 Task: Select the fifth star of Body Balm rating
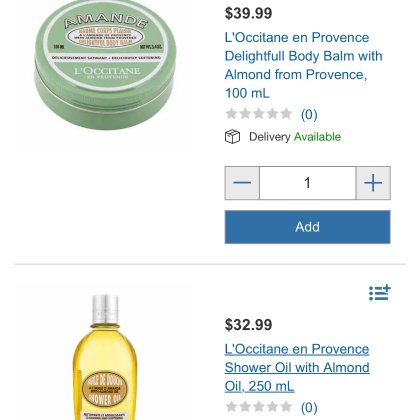point(286,114)
